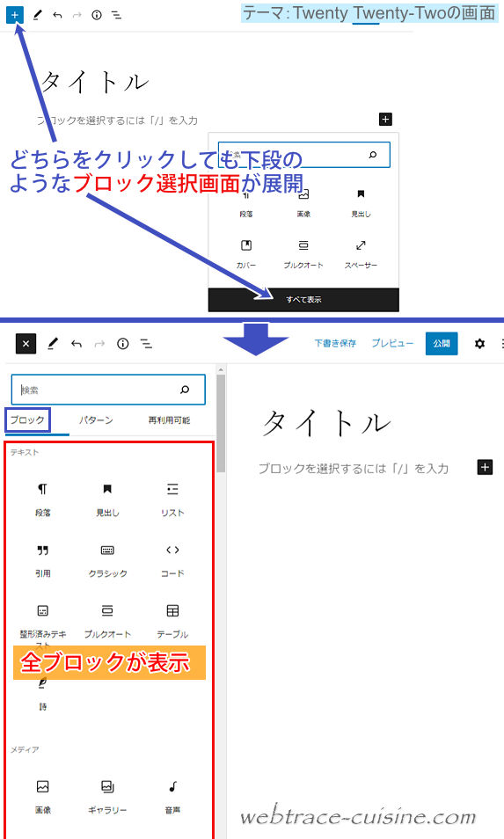
Task: Click undo arrow in the lower toolbar
Action: pyautogui.click(x=77, y=344)
